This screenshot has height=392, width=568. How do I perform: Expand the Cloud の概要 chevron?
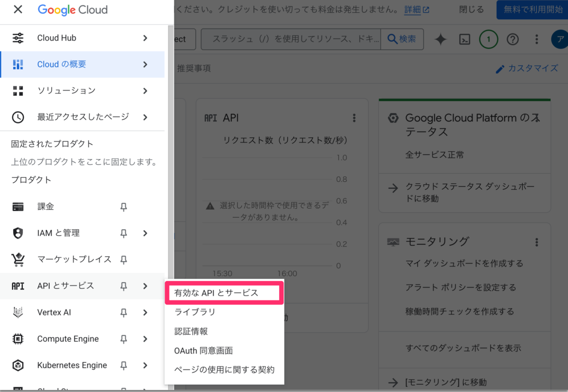coord(145,64)
